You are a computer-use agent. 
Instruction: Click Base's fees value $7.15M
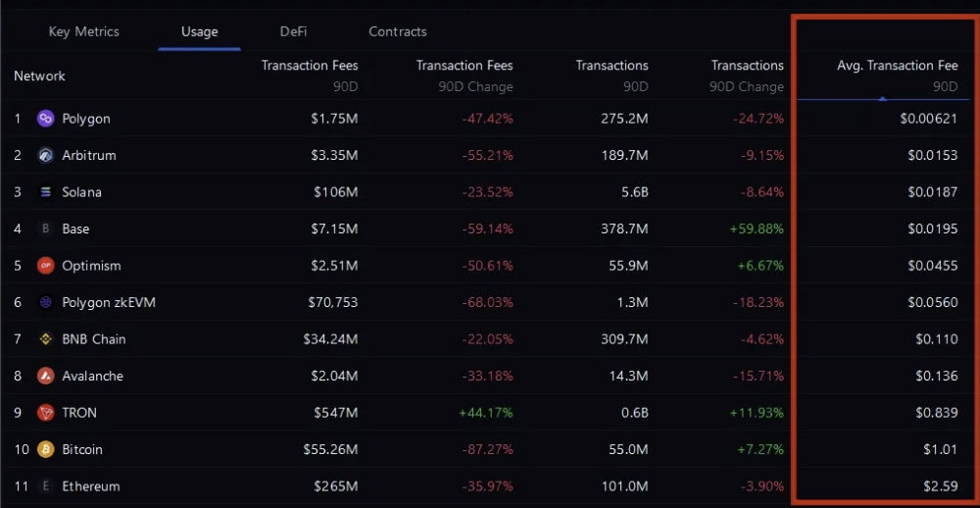[334, 229]
